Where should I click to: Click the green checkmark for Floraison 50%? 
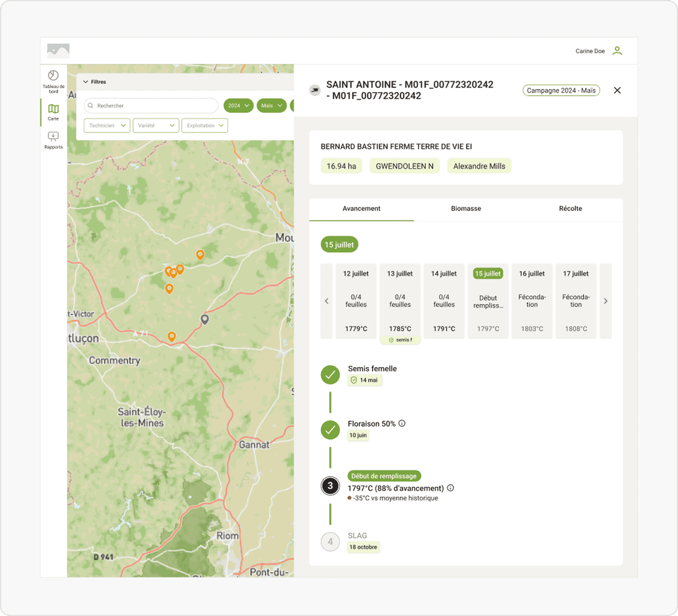pos(330,430)
